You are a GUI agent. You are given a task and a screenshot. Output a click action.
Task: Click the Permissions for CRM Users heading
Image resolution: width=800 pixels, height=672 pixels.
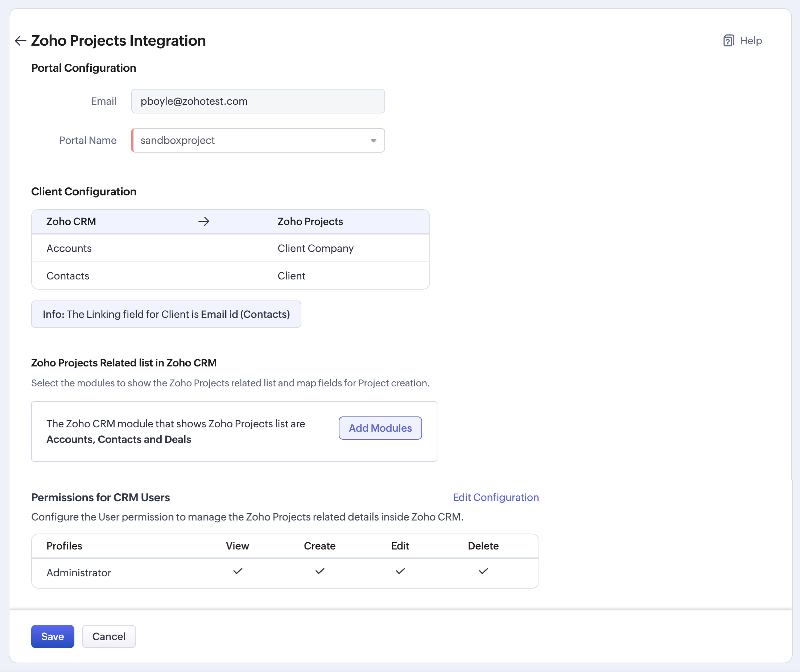click(x=100, y=497)
